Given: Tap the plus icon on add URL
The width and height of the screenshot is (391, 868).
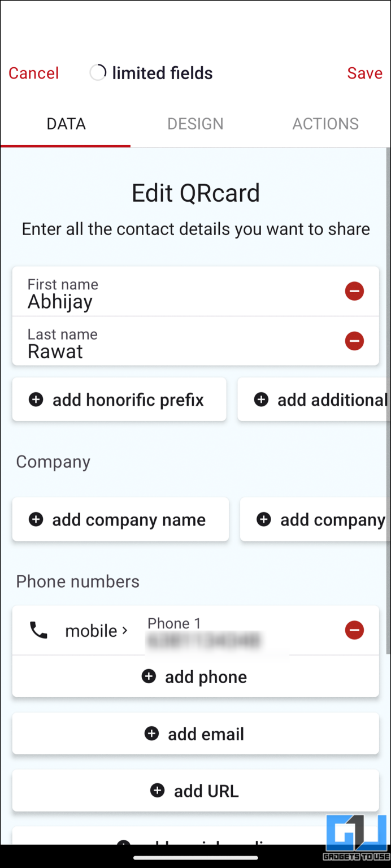Looking at the screenshot, I should pos(157,791).
